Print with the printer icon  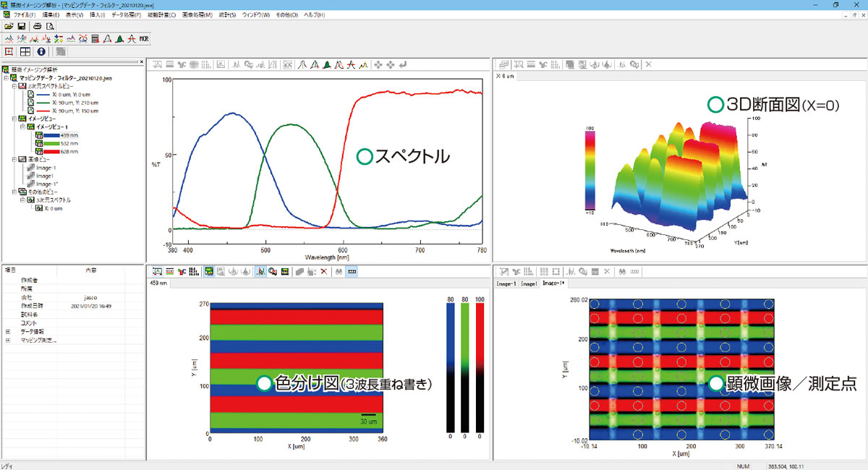pos(37,27)
